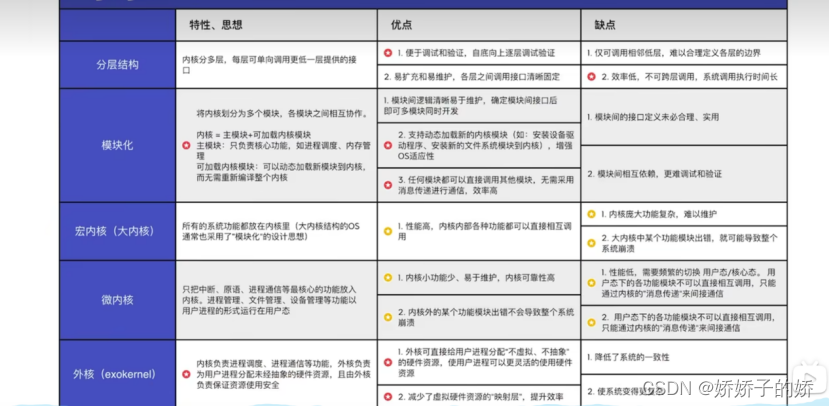
Task: Click the cell 性能低，需要频繁的切换 用户态/核心态
Action: [x=684, y=283]
